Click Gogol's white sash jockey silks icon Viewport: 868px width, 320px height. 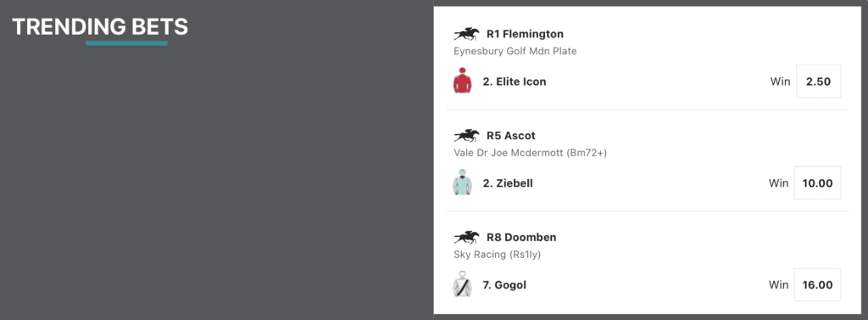(x=462, y=284)
